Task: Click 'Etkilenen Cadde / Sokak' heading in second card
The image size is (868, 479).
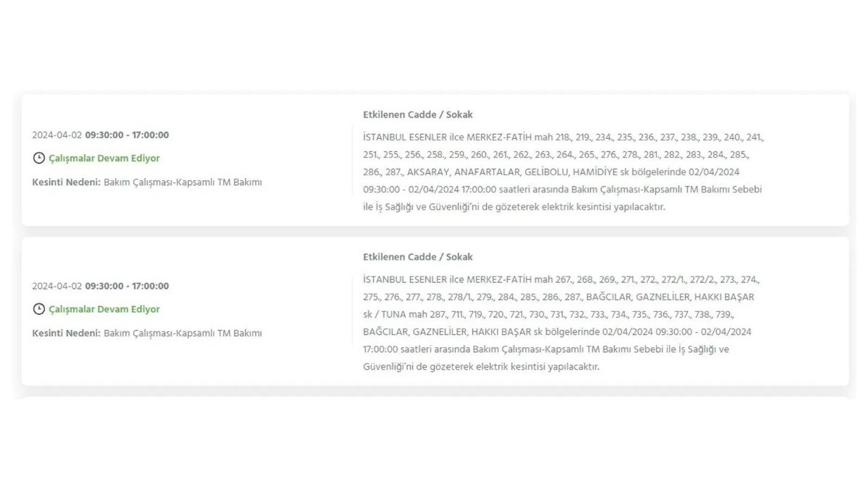Action: point(418,258)
